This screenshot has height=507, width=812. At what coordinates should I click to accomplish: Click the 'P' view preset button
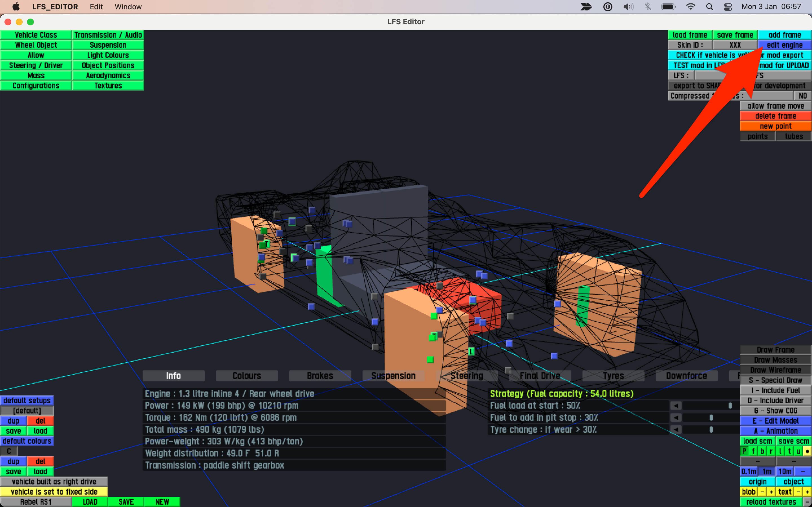744,451
